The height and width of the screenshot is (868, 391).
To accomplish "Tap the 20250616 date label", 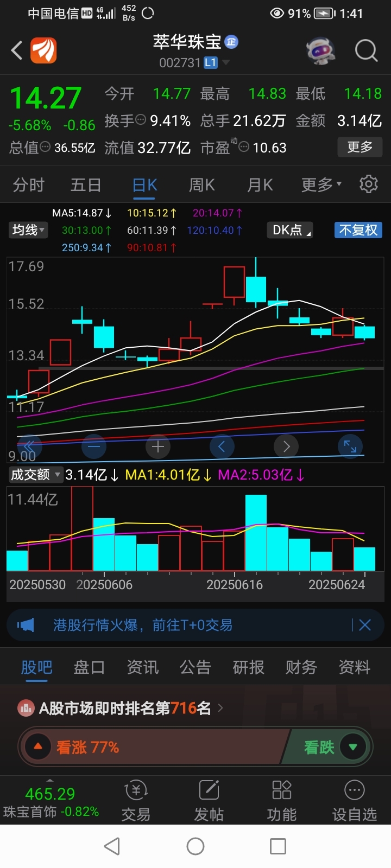I will click(235, 584).
